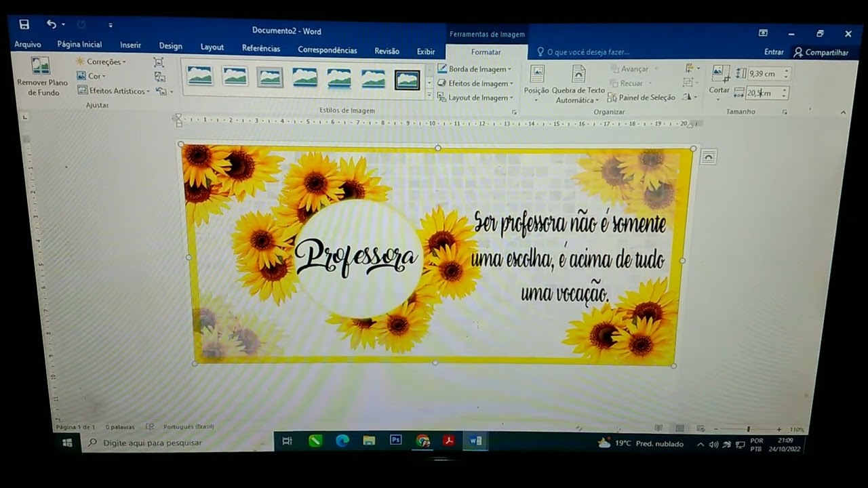Select the second picture style thumbnail
This screenshot has width=868, height=488.
235,76
